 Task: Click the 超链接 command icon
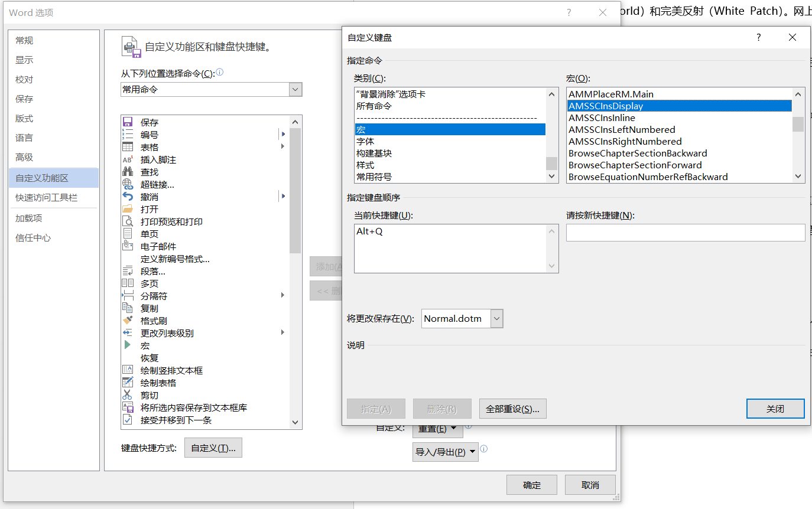[128, 184]
